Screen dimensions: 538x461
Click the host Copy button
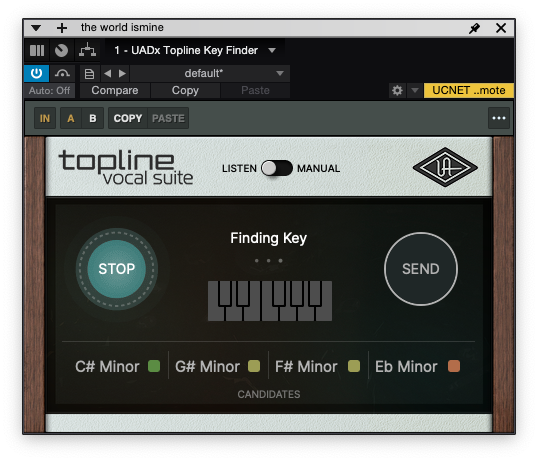tap(185, 90)
